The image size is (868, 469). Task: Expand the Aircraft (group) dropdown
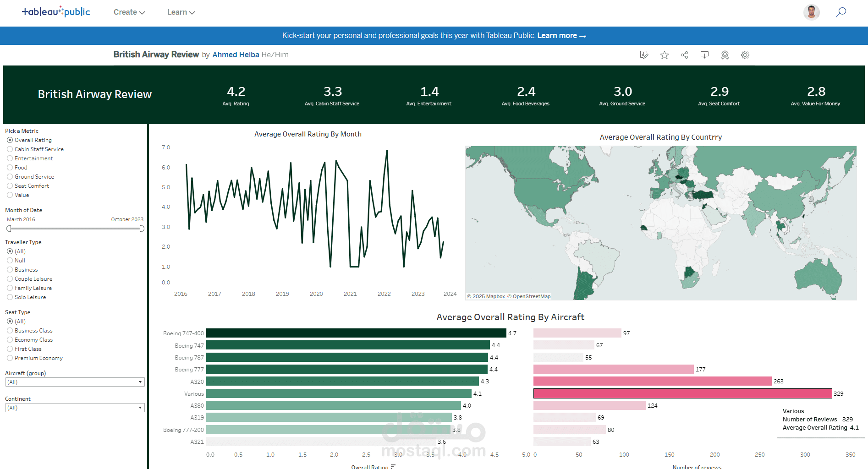point(75,382)
